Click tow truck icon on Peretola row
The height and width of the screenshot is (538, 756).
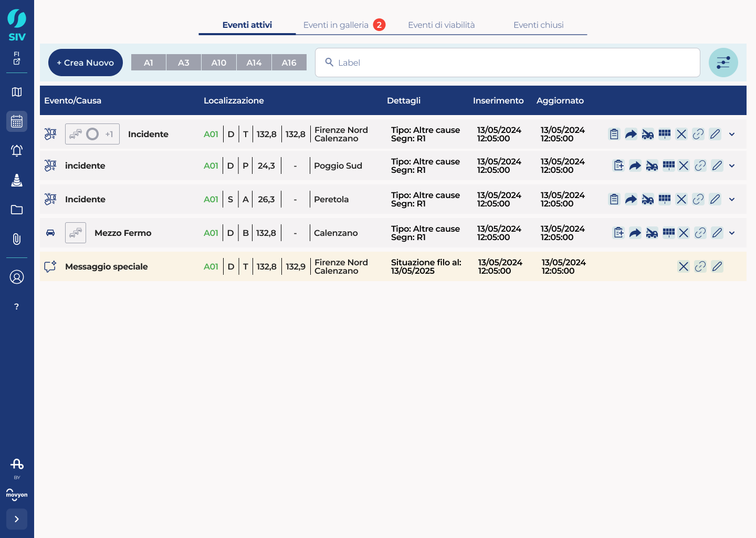648,199
